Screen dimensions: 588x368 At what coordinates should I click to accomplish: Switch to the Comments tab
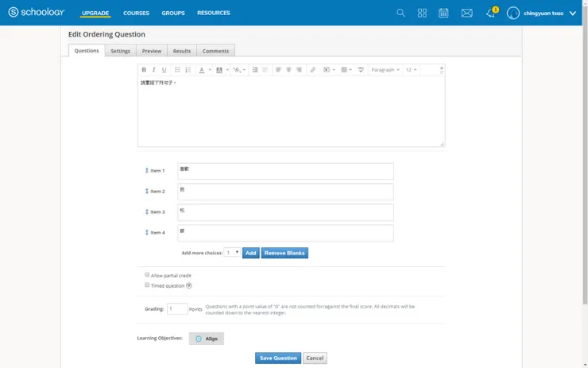(x=215, y=51)
